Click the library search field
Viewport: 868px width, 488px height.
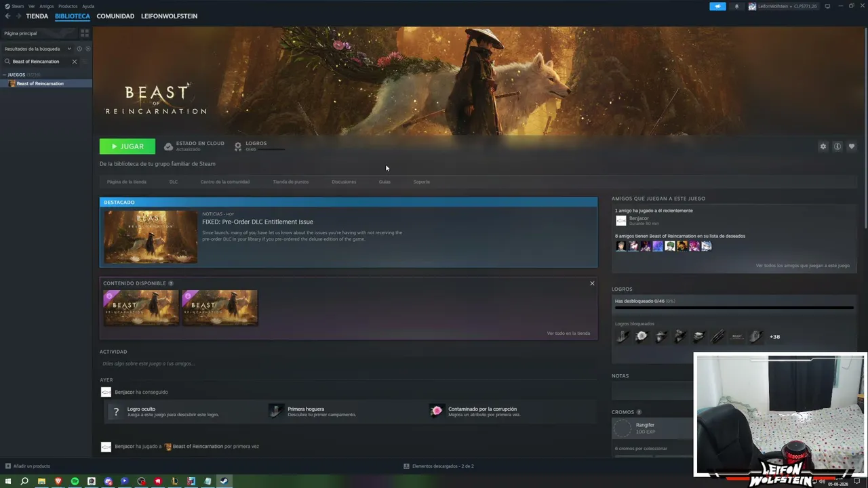(x=41, y=62)
